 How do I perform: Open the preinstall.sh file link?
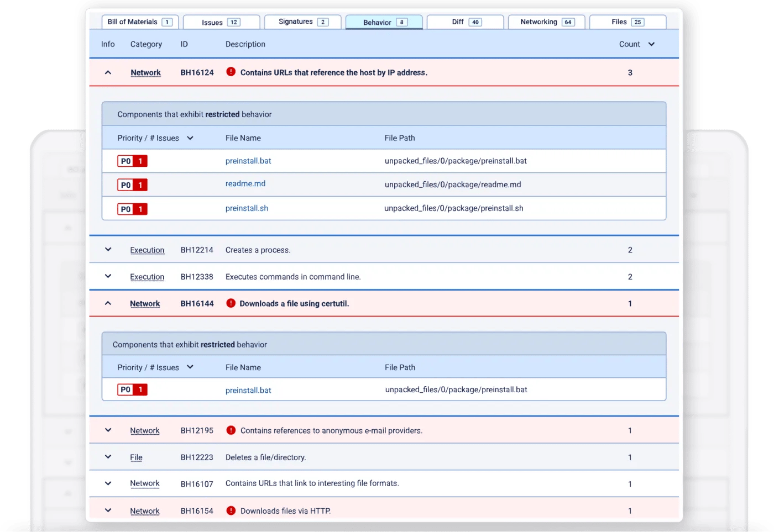coord(247,208)
